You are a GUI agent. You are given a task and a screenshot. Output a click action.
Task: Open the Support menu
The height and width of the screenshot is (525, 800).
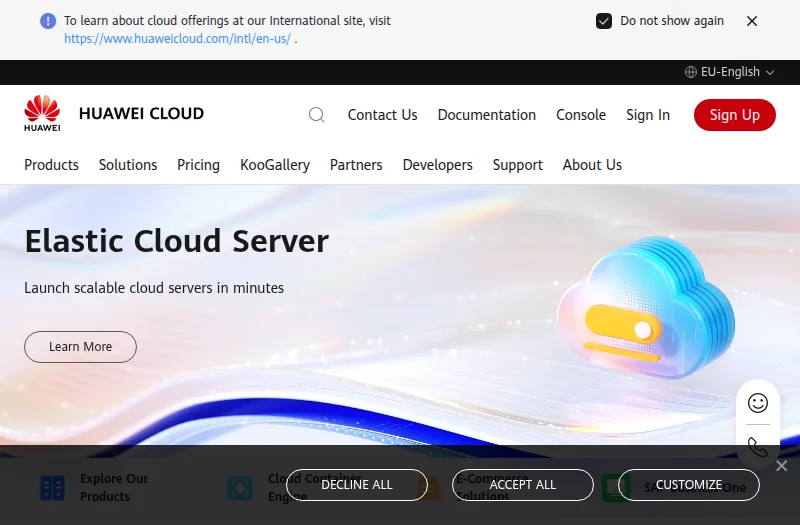[x=518, y=165]
